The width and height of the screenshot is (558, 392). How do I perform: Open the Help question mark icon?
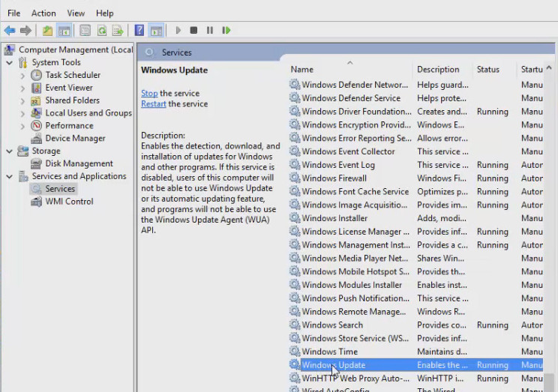click(139, 31)
